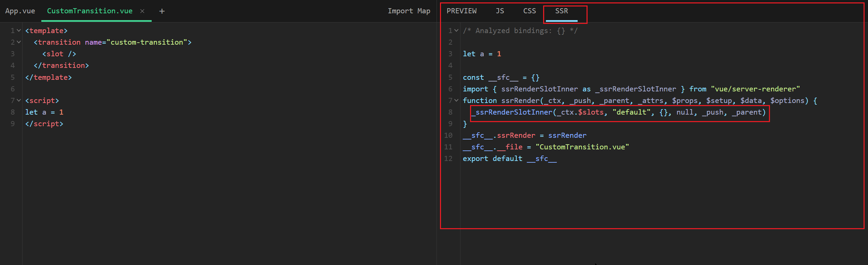Select the CustomTransition.vue tab
The height and width of the screenshot is (265, 868).
(x=89, y=11)
